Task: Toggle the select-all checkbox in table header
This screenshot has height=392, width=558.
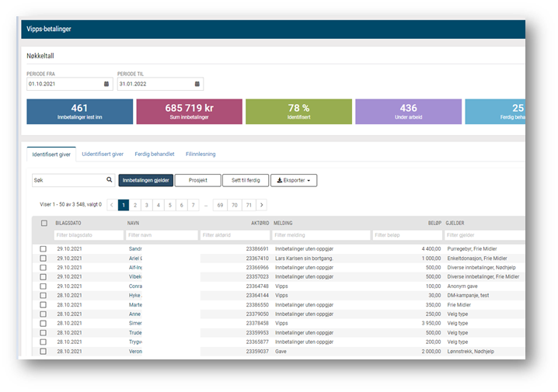Action: point(44,224)
